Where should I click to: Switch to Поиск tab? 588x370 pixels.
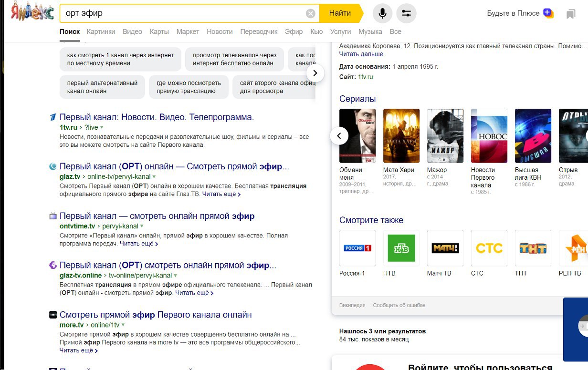(x=70, y=31)
